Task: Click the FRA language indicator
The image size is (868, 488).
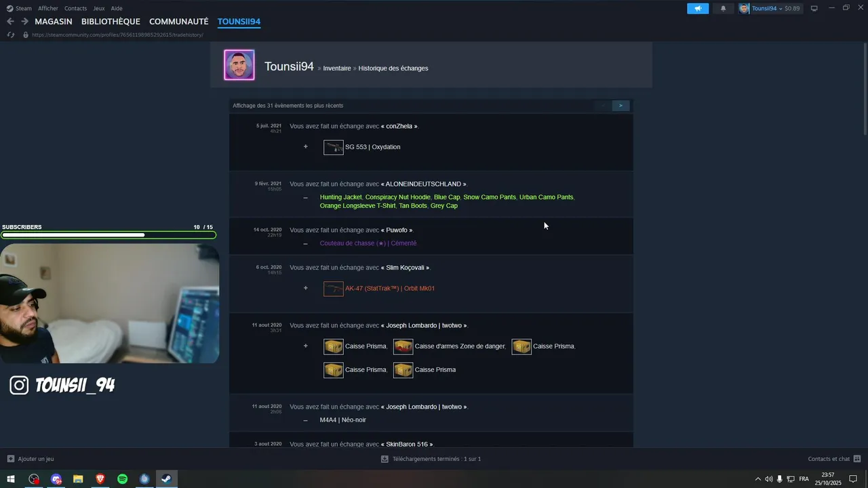Action: (804, 479)
